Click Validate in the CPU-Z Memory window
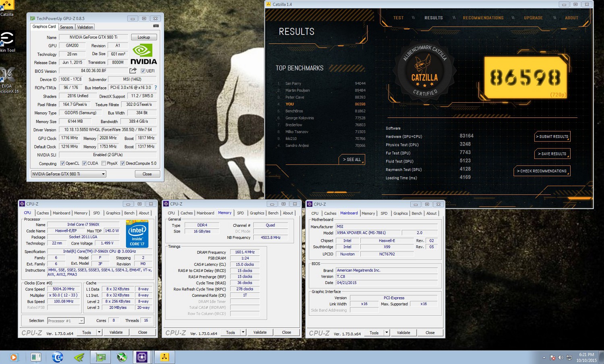Viewport: 604px width, 364px height. [260, 332]
